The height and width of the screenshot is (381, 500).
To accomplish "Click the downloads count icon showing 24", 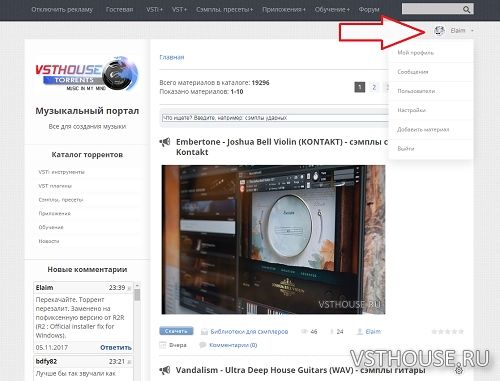I will click(332, 331).
